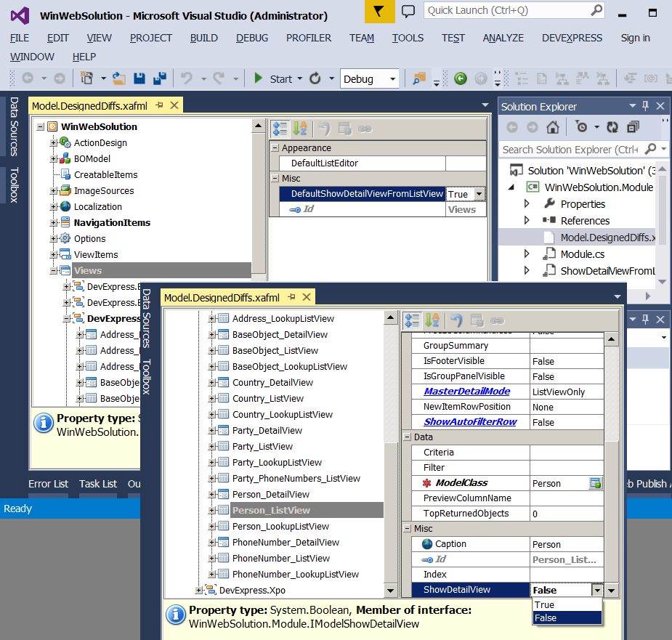Click Solution Explorer refresh icon
The image size is (672, 640).
tap(612, 127)
